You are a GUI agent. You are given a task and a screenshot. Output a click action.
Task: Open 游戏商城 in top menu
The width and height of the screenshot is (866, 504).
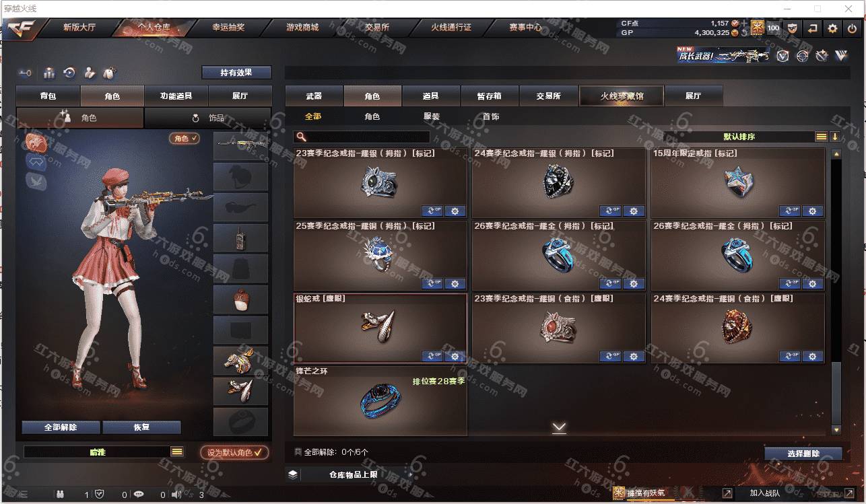pos(302,28)
